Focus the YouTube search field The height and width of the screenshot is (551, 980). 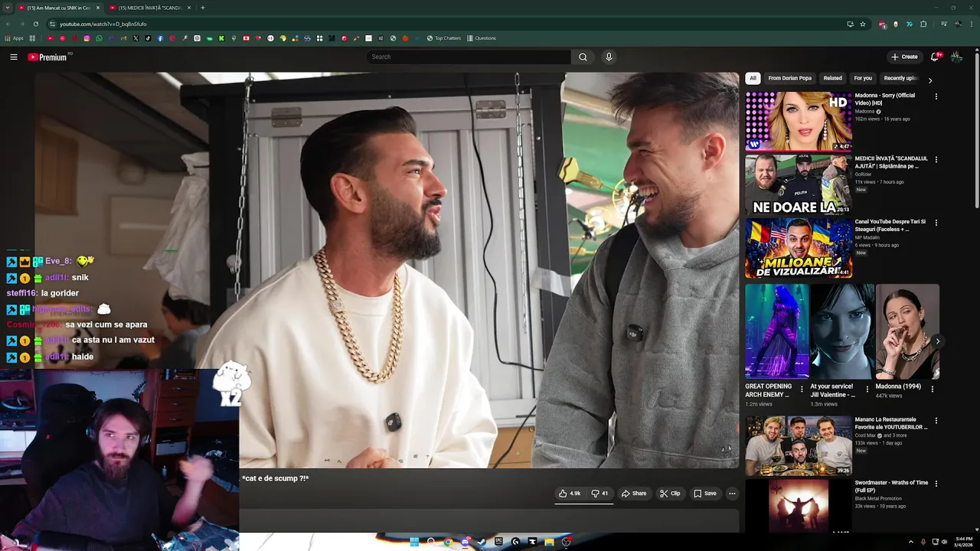469,57
